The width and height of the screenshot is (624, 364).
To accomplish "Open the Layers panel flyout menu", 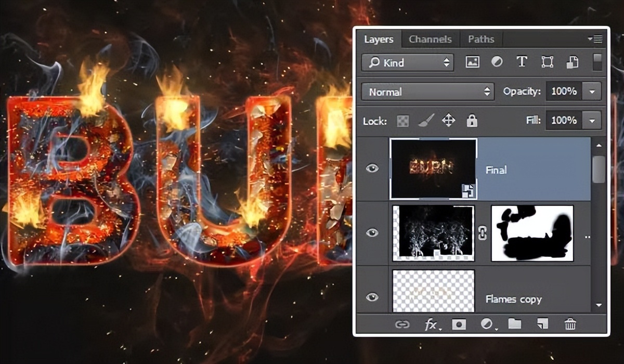I will tap(594, 38).
